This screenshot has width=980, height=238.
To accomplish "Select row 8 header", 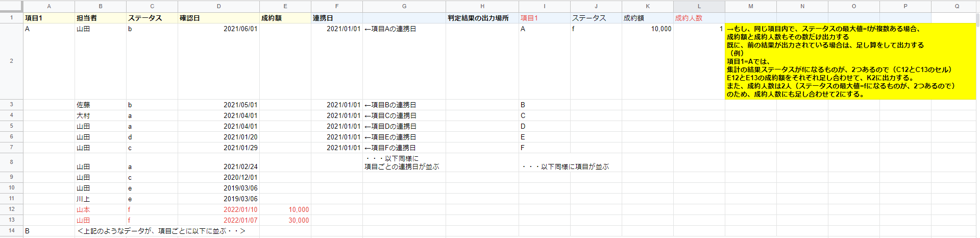I will coord(11,162).
